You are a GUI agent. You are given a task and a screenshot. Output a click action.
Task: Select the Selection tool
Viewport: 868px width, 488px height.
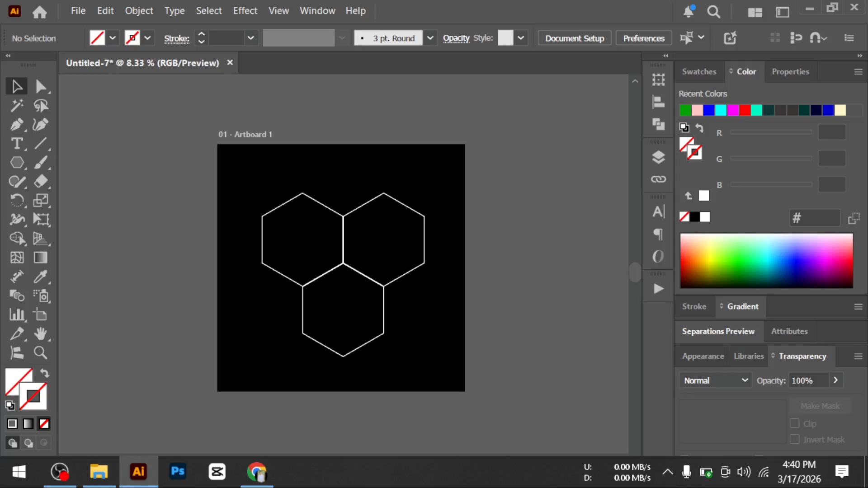pyautogui.click(x=17, y=86)
